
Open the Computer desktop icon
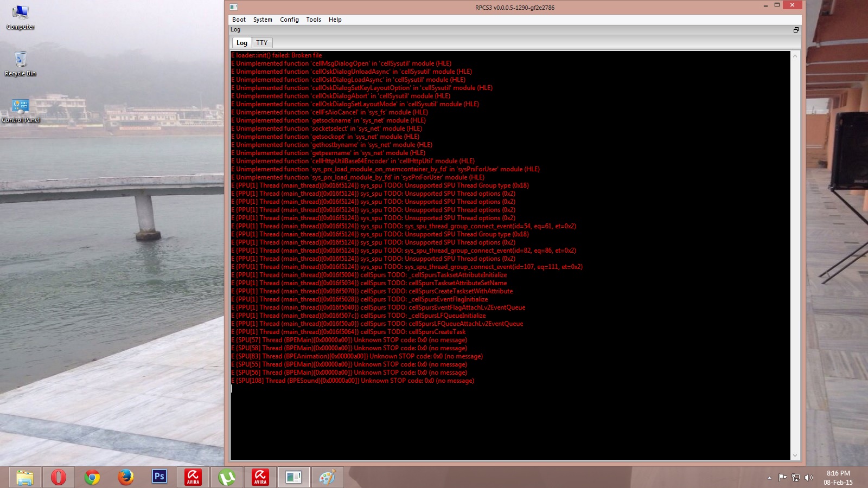click(20, 16)
